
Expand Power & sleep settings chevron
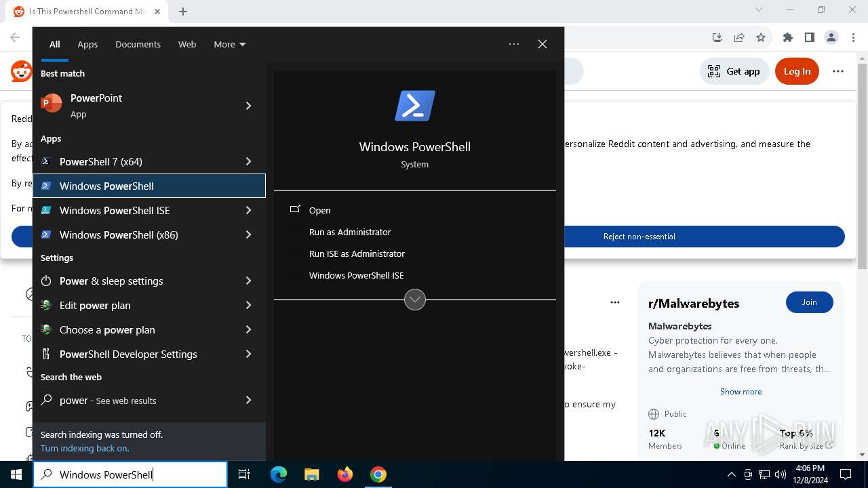click(249, 281)
